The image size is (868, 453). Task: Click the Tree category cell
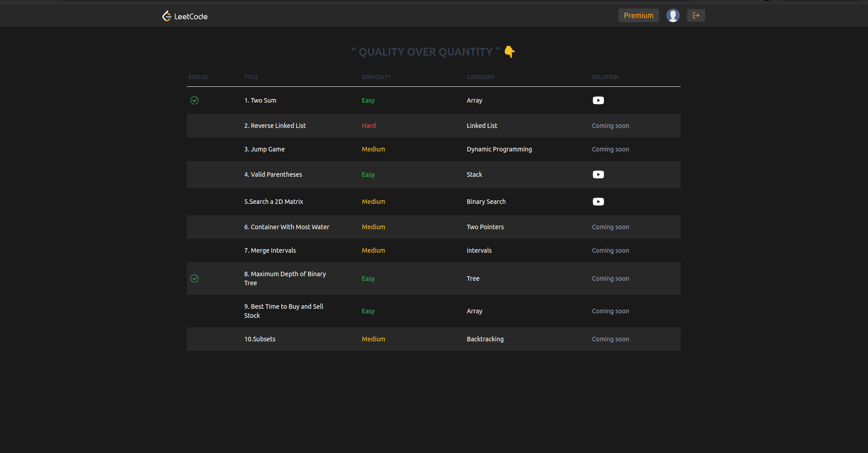pyautogui.click(x=473, y=278)
